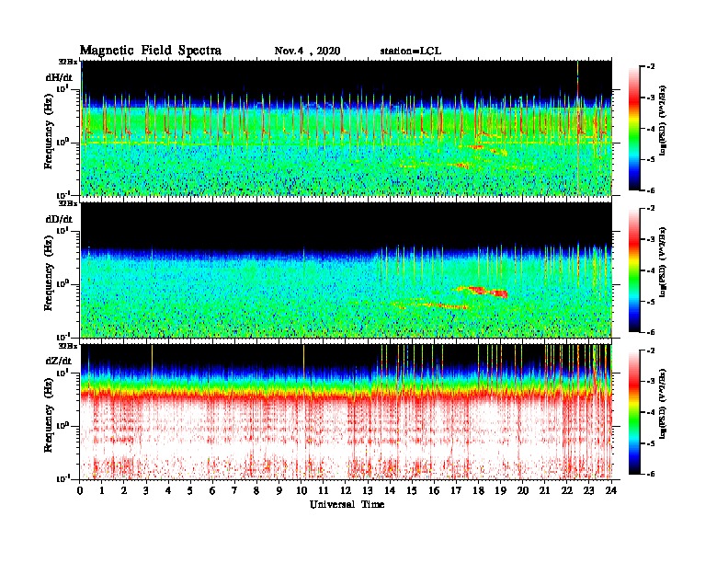Click the "-2" value on dH/dt color bar
The width and height of the screenshot is (728, 563).
point(651,67)
